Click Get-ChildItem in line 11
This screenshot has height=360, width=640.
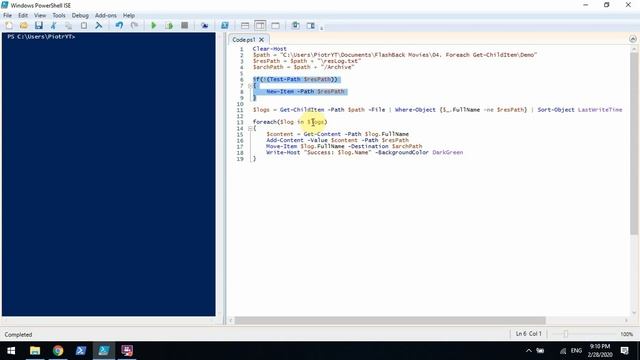tap(302, 110)
